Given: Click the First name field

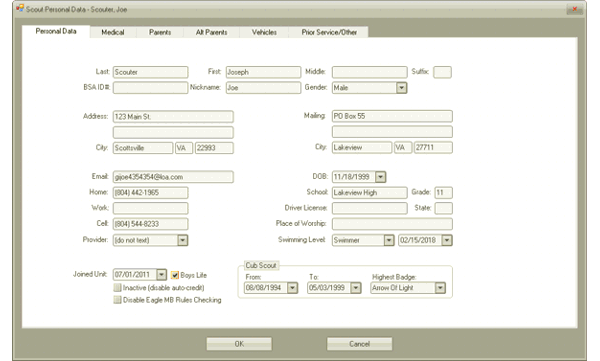Looking at the screenshot, I should pyautogui.click(x=263, y=72).
